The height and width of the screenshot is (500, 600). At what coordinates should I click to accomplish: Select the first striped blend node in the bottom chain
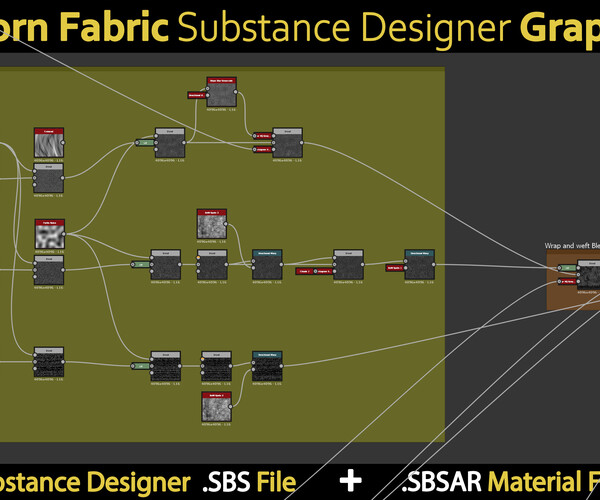[49, 362]
